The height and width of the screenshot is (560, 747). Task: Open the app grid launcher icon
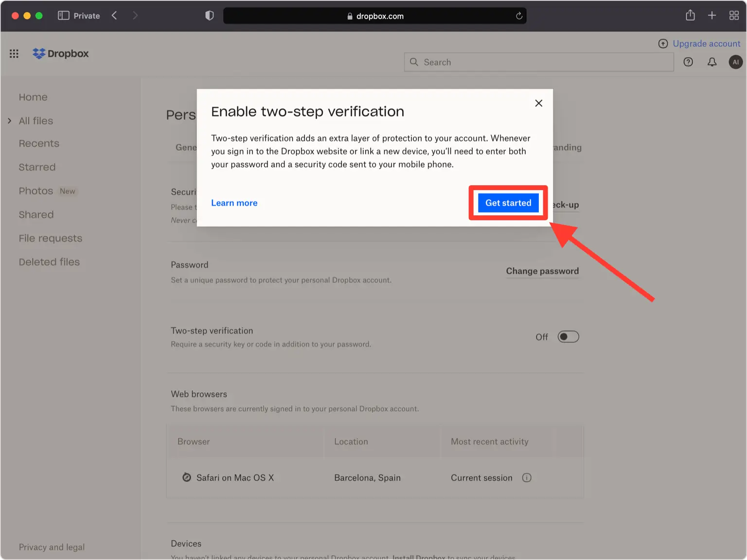tap(14, 53)
